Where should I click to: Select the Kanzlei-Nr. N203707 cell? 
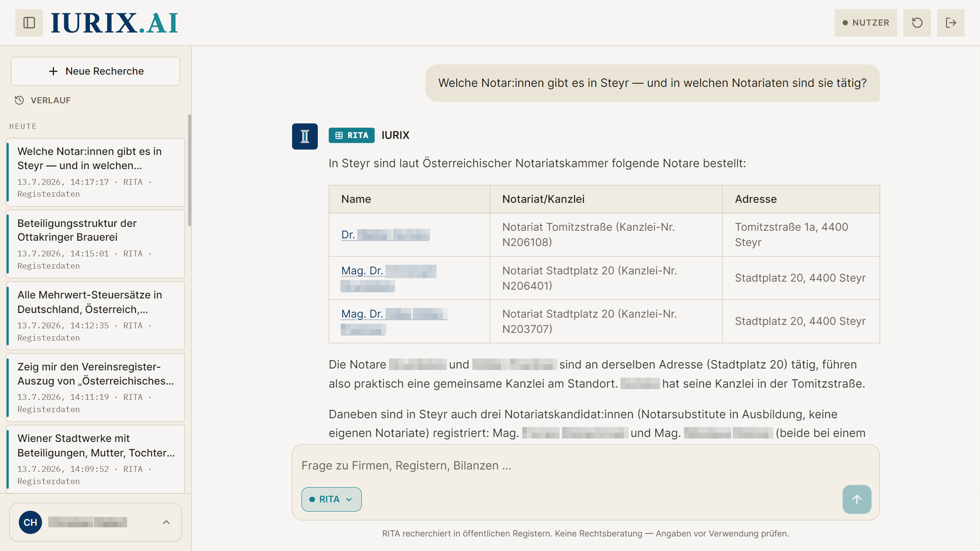tap(606, 321)
